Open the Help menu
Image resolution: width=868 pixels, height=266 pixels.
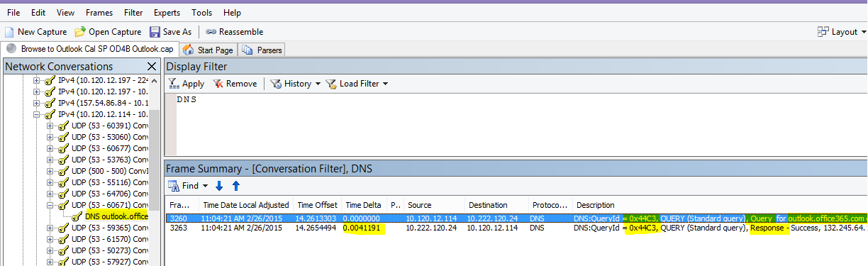click(232, 13)
